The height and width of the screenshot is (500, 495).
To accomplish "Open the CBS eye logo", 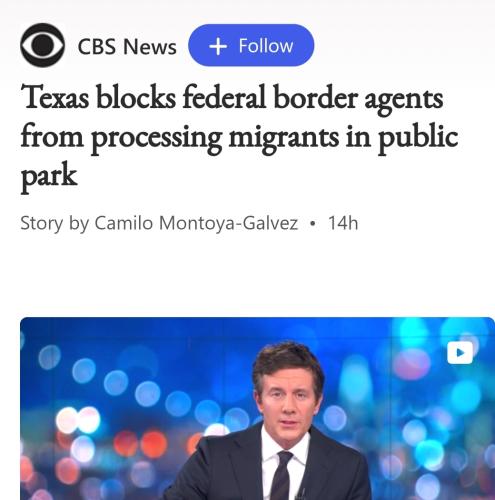I will 42,45.
